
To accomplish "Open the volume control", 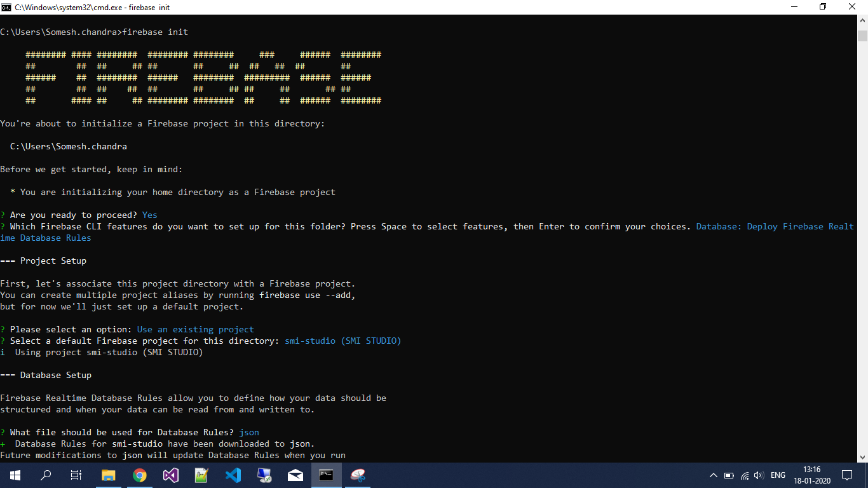I will (x=761, y=475).
